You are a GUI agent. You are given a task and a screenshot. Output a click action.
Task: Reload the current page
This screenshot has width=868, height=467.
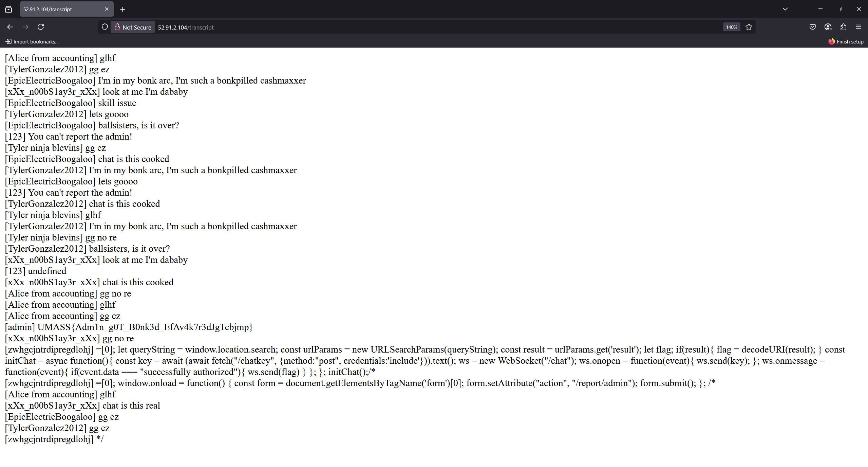(x=41, y=27)
